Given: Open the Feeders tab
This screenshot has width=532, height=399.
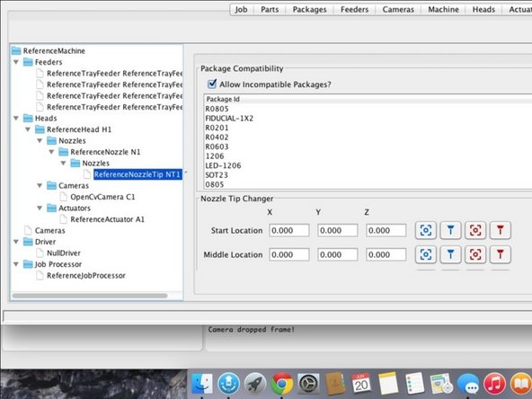Looking at the screenshot, I should pos(355,10).
